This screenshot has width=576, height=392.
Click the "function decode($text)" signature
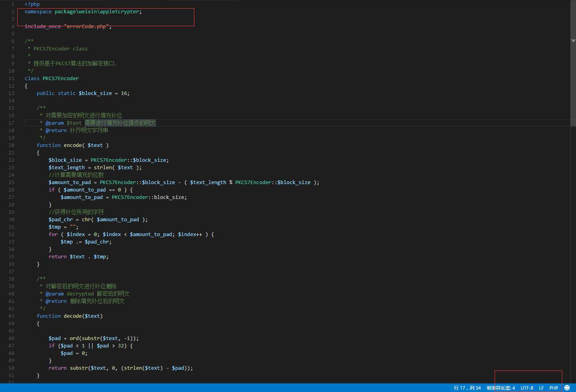tap(70, 316)
